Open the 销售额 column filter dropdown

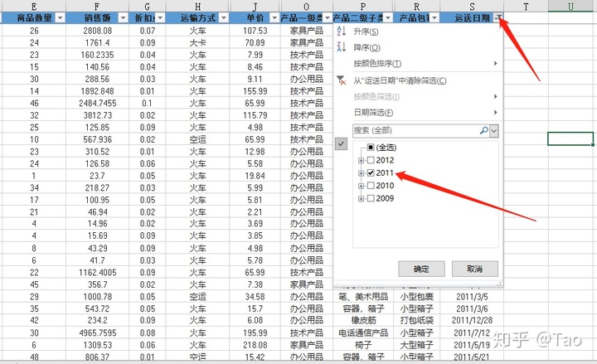click(123, 18)
